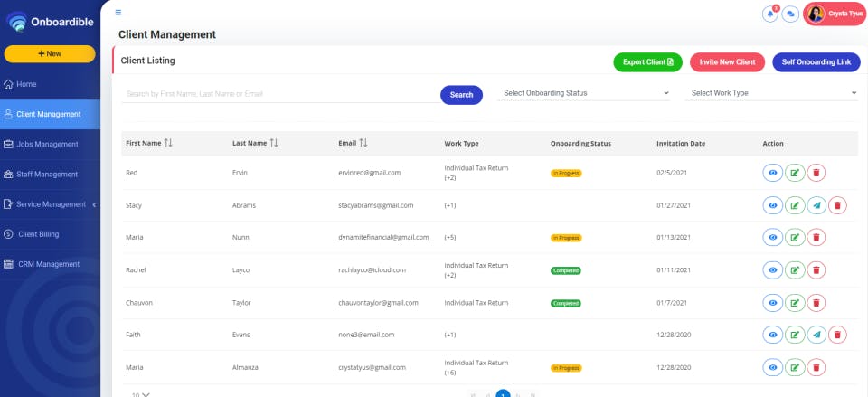Click Invite New Client button
Viewport: 868px width, 397px height.
click(x=727, y=62)
